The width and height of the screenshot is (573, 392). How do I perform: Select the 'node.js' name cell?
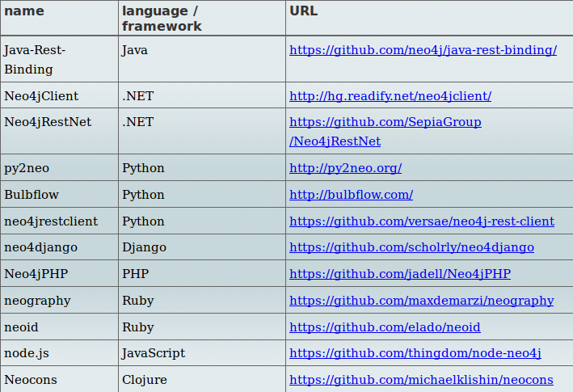[x=60, y=353]
